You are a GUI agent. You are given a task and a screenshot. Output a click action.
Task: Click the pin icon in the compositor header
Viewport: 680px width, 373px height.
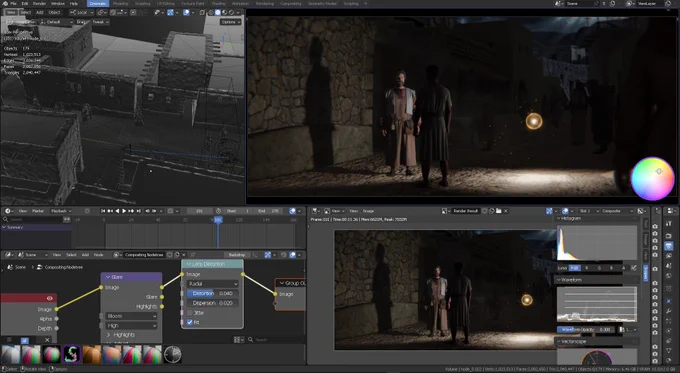(193, 255)
